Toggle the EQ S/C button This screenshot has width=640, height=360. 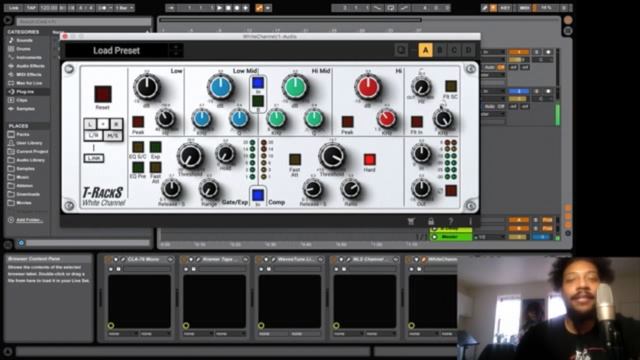138,147
